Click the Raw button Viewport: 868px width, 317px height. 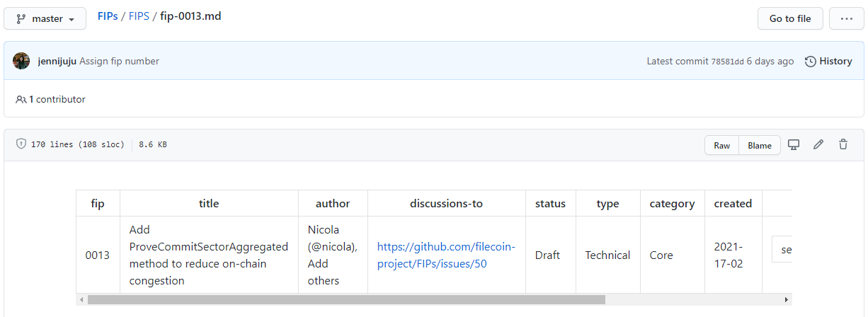[x=721, y=145]
